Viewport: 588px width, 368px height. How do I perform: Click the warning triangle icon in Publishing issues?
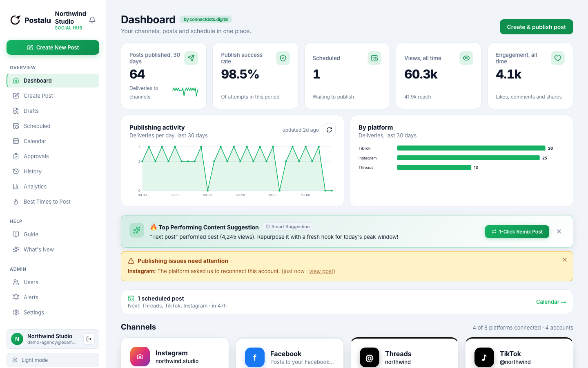click(x=131, y=261)
